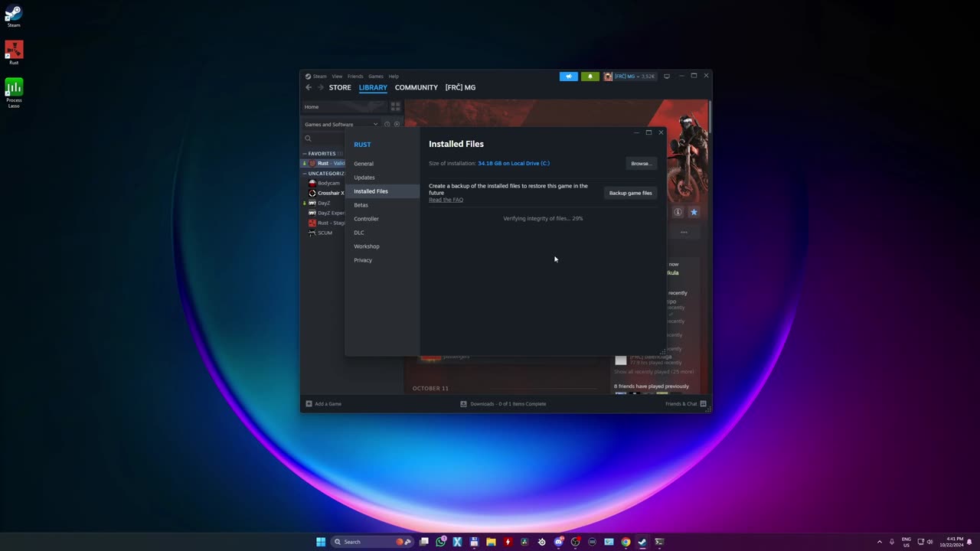The height and width of the screenshot is (551, 980).
Task: Click the Backup game files button
Action: [630, 193]
